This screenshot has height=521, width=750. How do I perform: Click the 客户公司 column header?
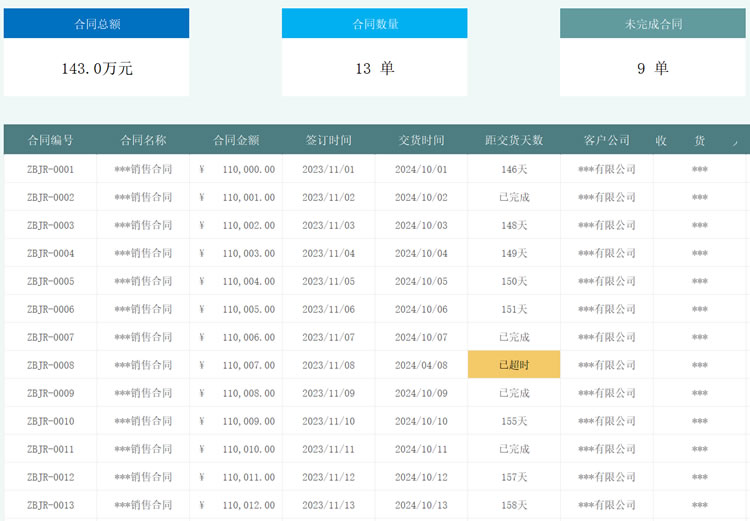tap(607, 140)
